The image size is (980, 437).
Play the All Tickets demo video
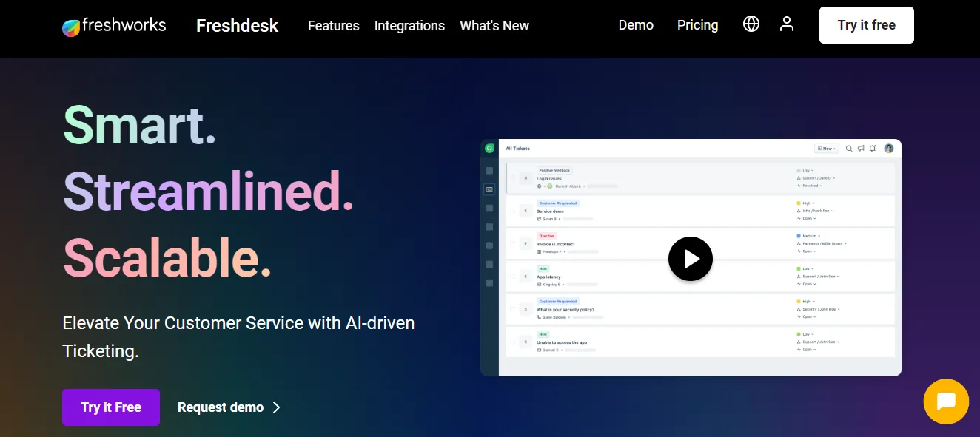[691, 259]
